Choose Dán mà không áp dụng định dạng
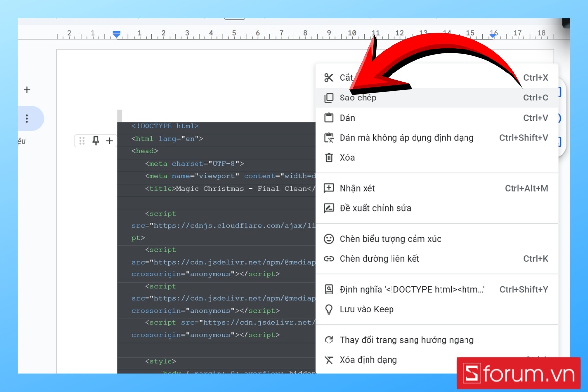588x392 pixels. 407,138
